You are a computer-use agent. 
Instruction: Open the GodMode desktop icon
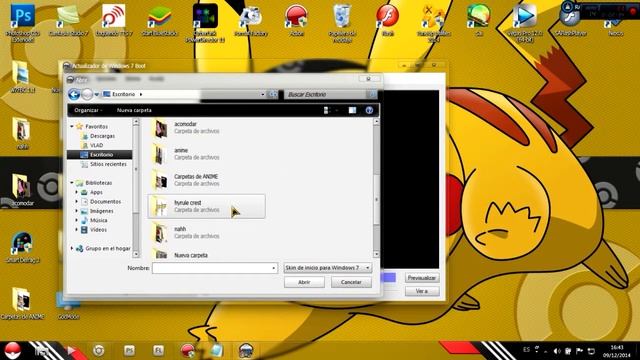coord(68,305)
